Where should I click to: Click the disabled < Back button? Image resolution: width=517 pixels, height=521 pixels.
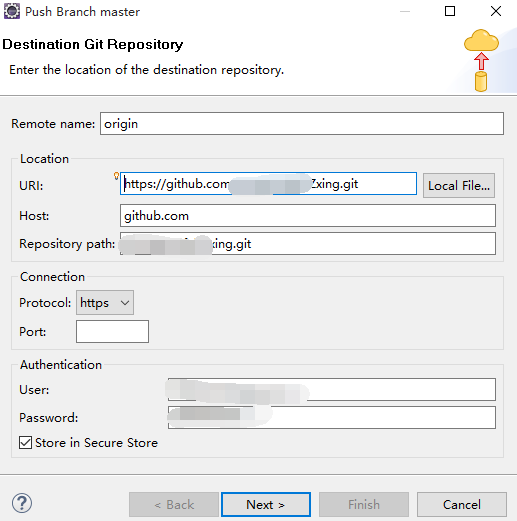174,505
